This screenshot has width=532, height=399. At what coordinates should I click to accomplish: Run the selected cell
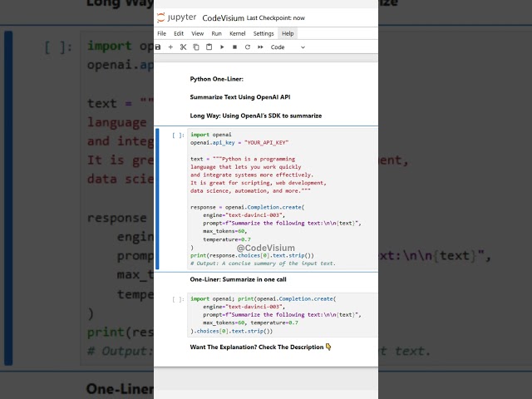click(222, 47)
